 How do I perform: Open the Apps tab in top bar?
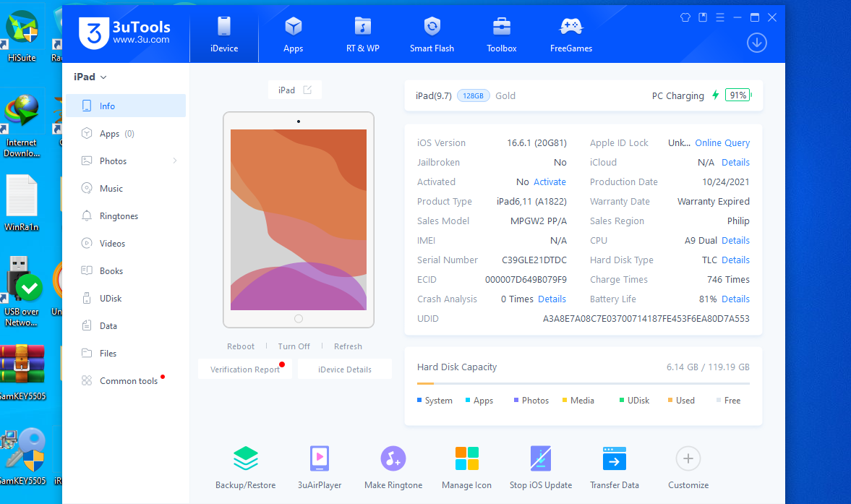[293, 35]
